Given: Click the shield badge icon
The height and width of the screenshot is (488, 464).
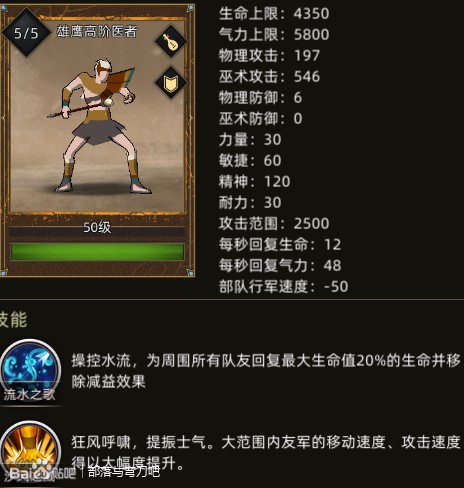Looking at the screenshot, I should tap(171, 83).
